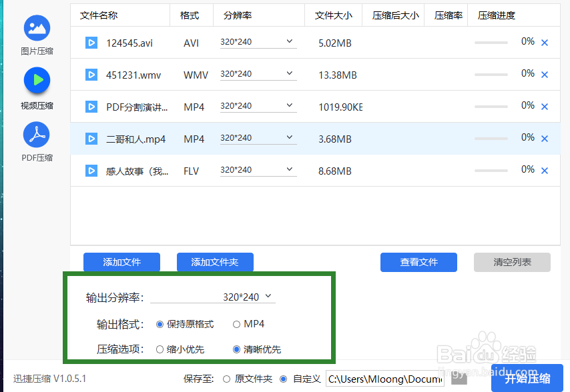The width and height of the screenshot is (570, 392).
Task: Click the WMV format cell
Action: (x=196, y=75)
